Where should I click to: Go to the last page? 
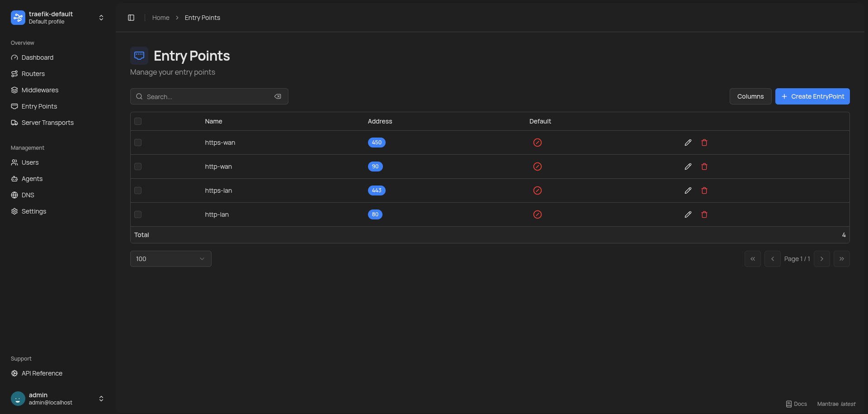(841, 259)
